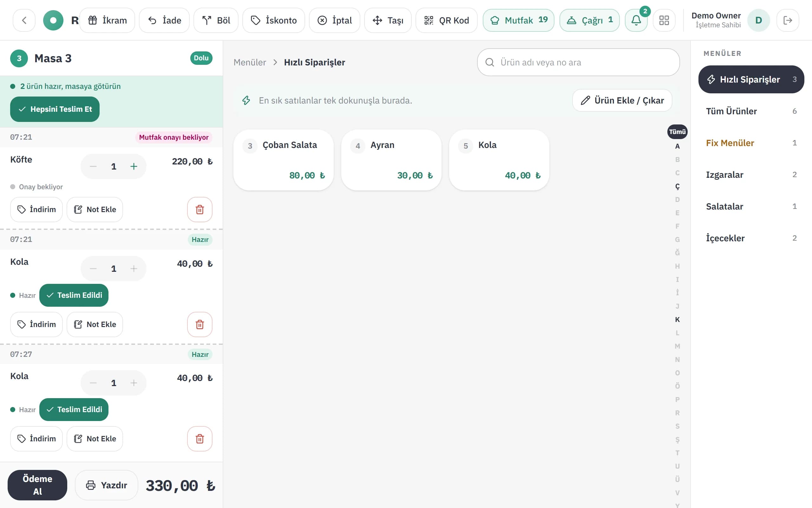This screenshot has height=508, width=812.
Task: Add discount to Köfte with İndirim
Action: (x=36, y=209)
